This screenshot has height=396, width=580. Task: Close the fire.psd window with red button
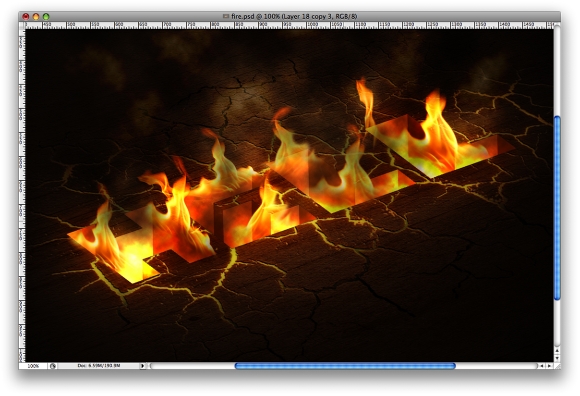point(26,16)
